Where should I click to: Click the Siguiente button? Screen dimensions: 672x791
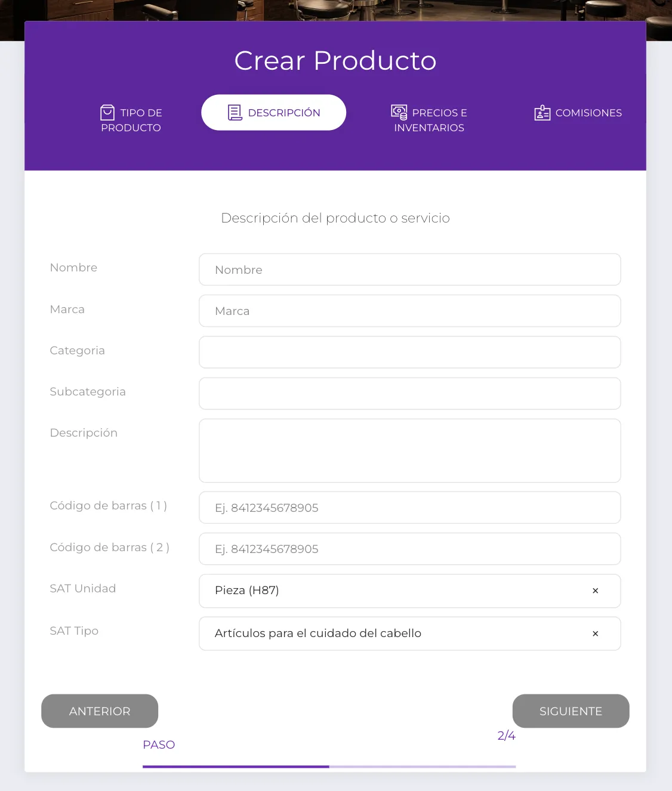tap(571, 711)
